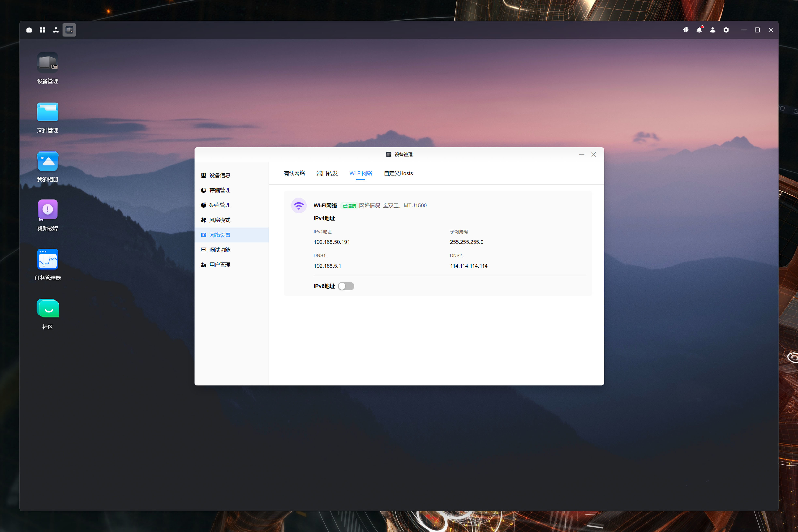
Task: Click the home icon in top bar
Action: click(29, 30)
